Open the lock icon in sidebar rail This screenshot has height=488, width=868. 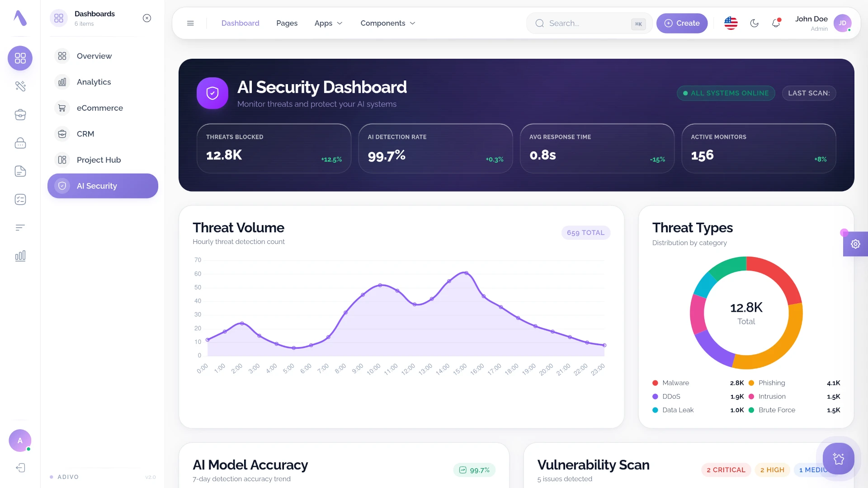click(x=20, y=143)
